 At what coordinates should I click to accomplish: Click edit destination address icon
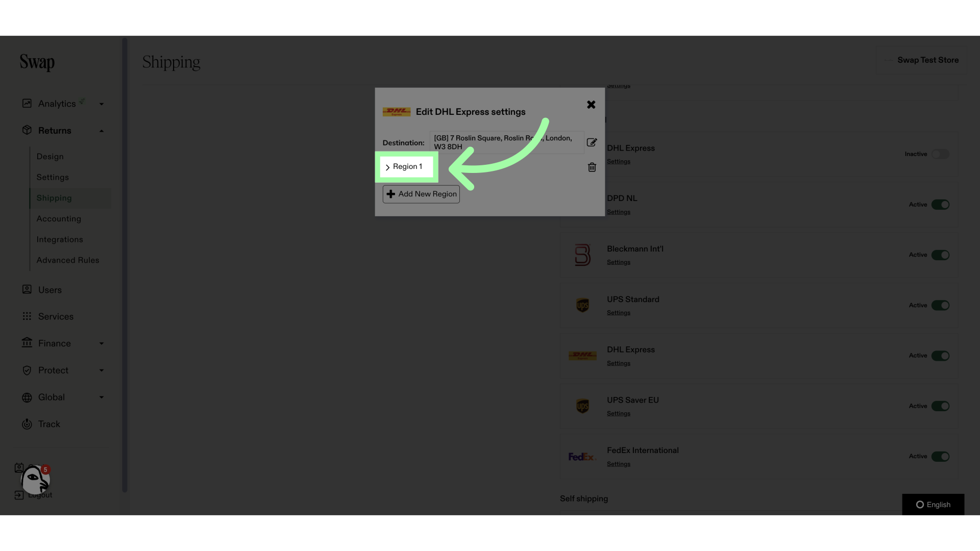592,142
